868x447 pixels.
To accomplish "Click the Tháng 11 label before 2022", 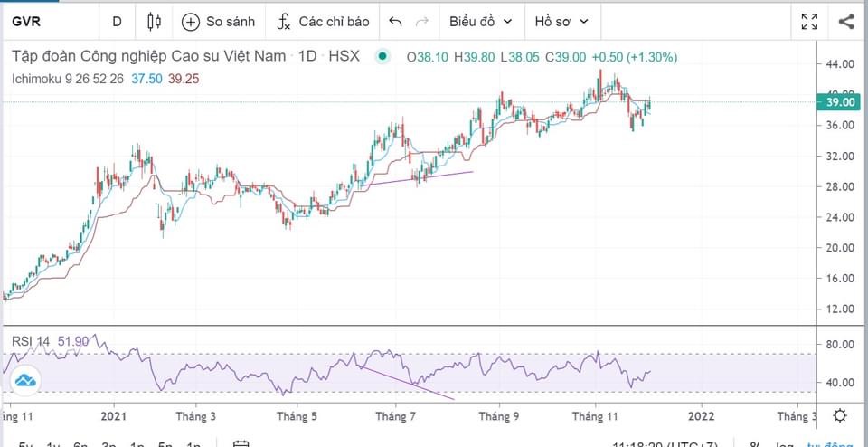I will pyautogui.click(x=595, y=416).
